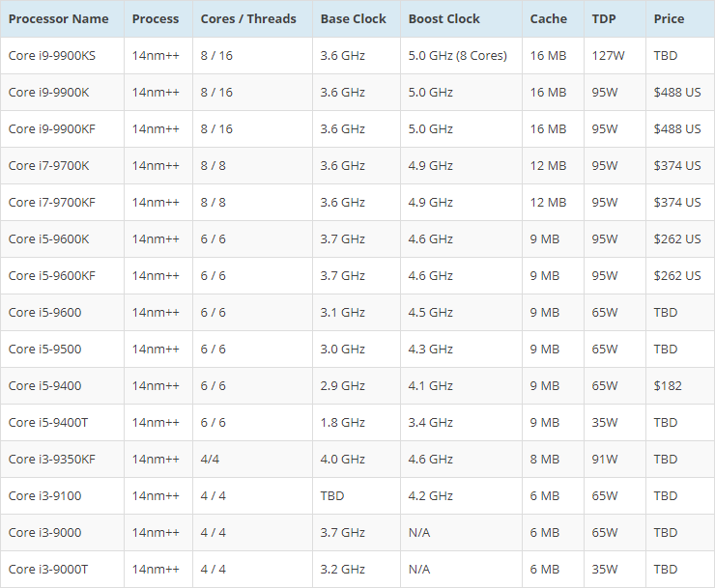Click the 91W TDP value
Image resolution: width=715 pixels, height=588 pixels.
[x=605, y=459]
